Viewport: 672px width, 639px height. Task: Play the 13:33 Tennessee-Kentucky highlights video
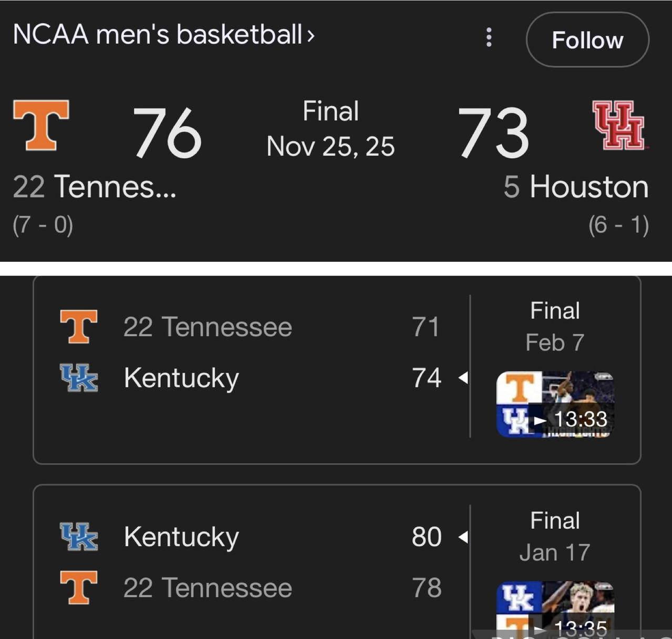point(555,404)
